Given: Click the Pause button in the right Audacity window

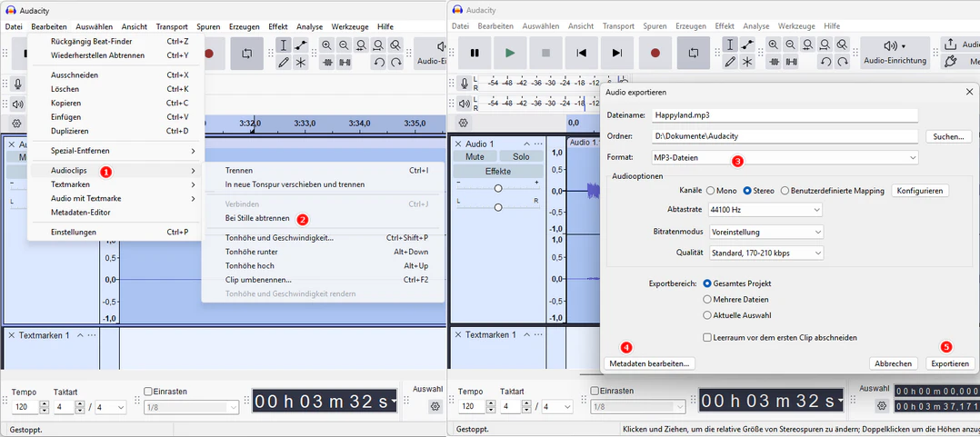Looking at the screenshot, I should pyautogui.click(x=475, y=53).
